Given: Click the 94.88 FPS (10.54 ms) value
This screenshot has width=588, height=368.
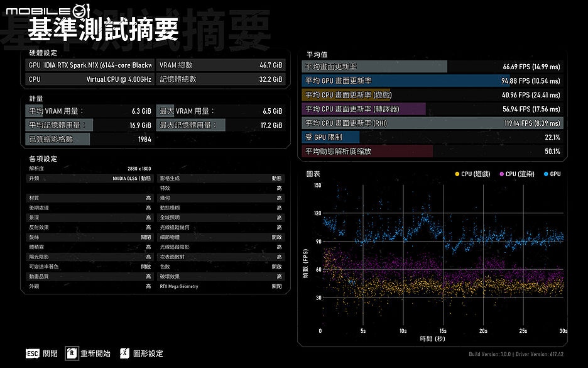Looking at the screenshot, I should 531,81.
